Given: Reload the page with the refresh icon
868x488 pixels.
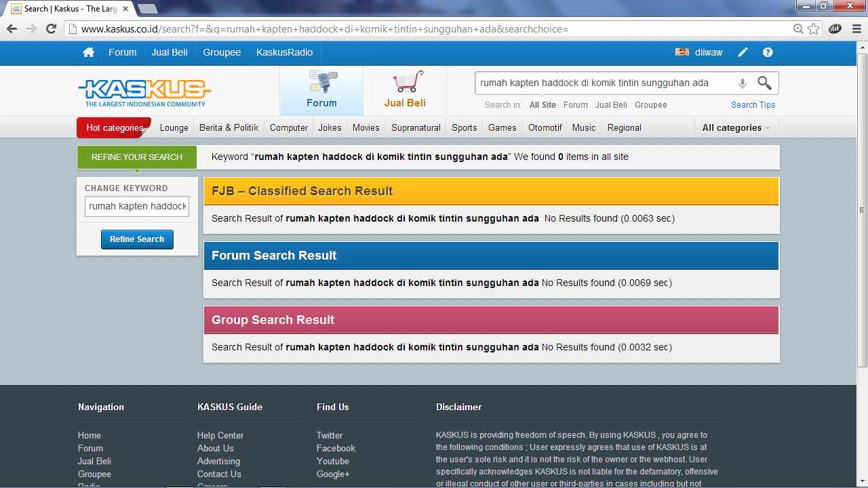Looking at the screenshot, I should pos(51,29).
